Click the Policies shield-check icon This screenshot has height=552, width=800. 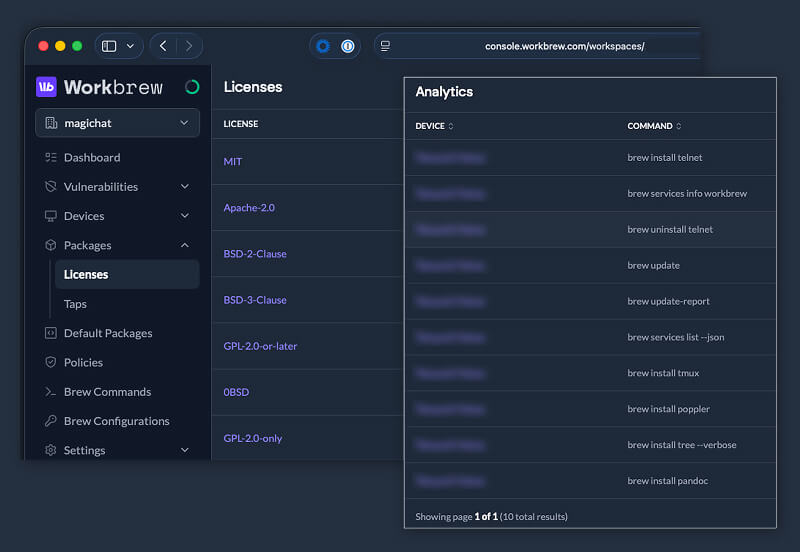(x=51, y=362)
